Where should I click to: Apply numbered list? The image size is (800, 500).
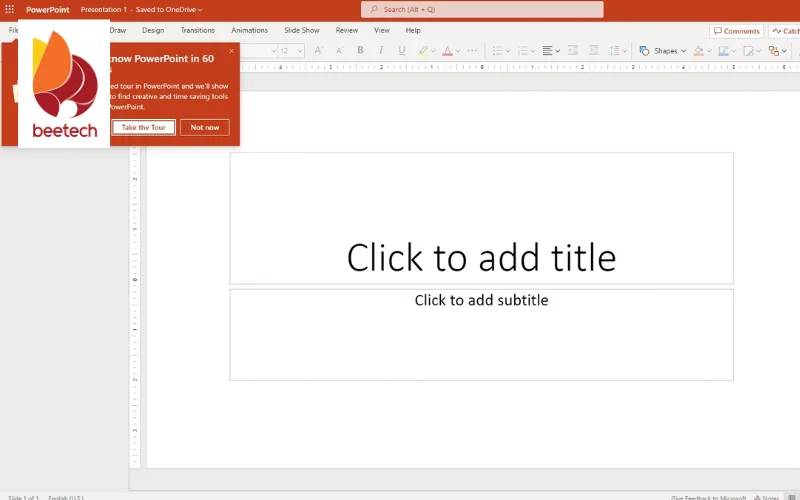pyautogui.click(x=522, y=51)
